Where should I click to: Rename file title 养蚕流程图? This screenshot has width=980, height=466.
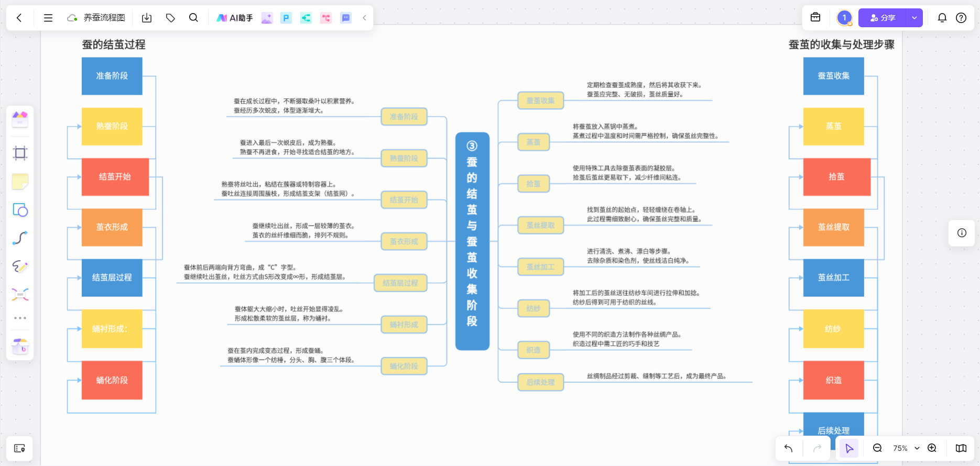click(x=104, y=18)
